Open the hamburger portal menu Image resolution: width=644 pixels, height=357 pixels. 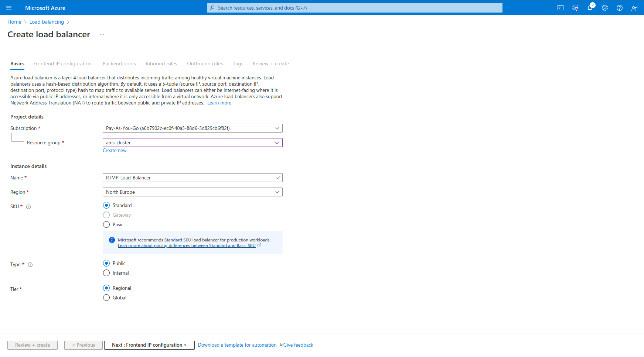click(9, 8)
